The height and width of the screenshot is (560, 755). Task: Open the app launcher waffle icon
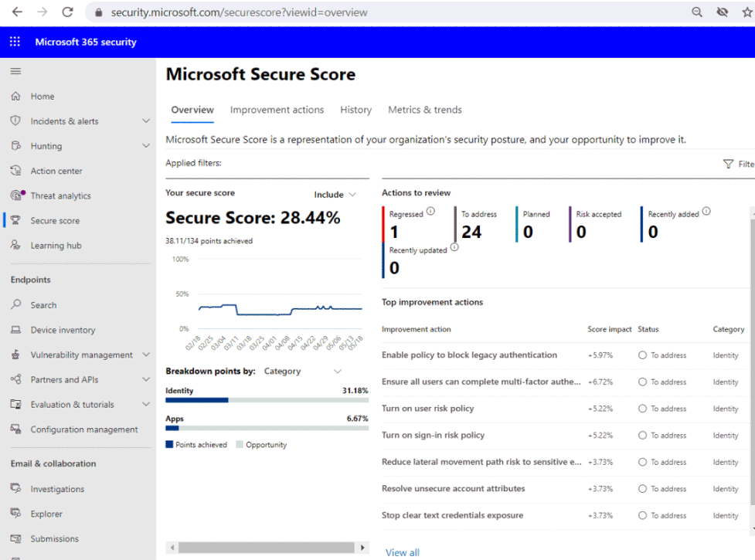[x=15, y=42]
